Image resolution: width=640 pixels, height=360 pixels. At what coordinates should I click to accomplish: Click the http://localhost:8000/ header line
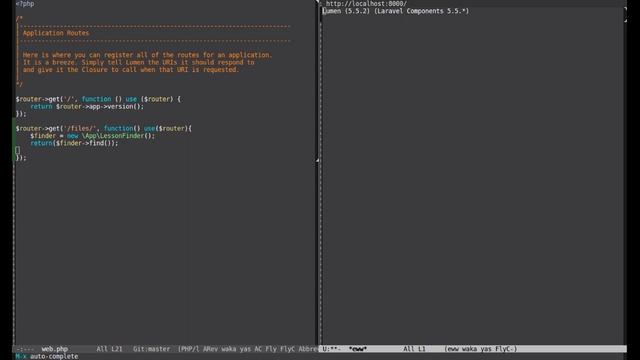pos(366,3)
